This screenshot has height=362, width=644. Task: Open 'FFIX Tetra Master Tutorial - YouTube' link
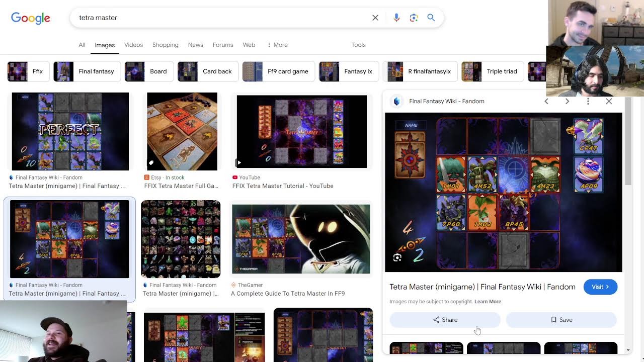283,186
